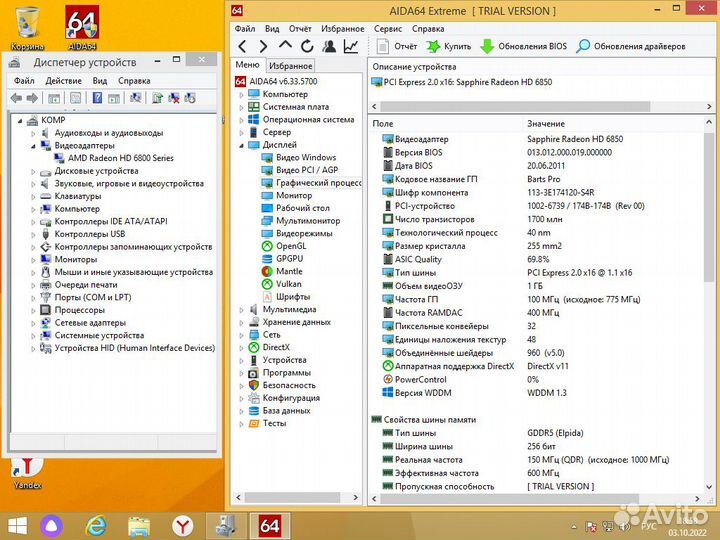This screenshot has height=540, width=720.
Task: Collapse the Дисплей node in AIDA64 tree
Action: point(242,145)
